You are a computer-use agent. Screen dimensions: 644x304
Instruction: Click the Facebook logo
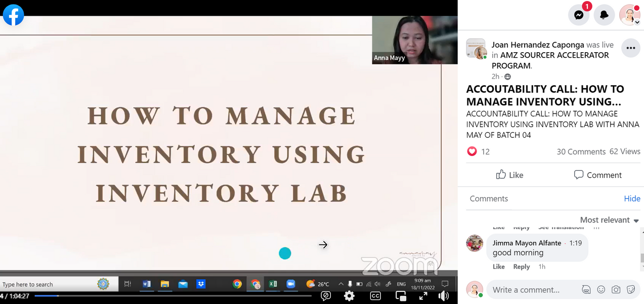click(14, 15)
